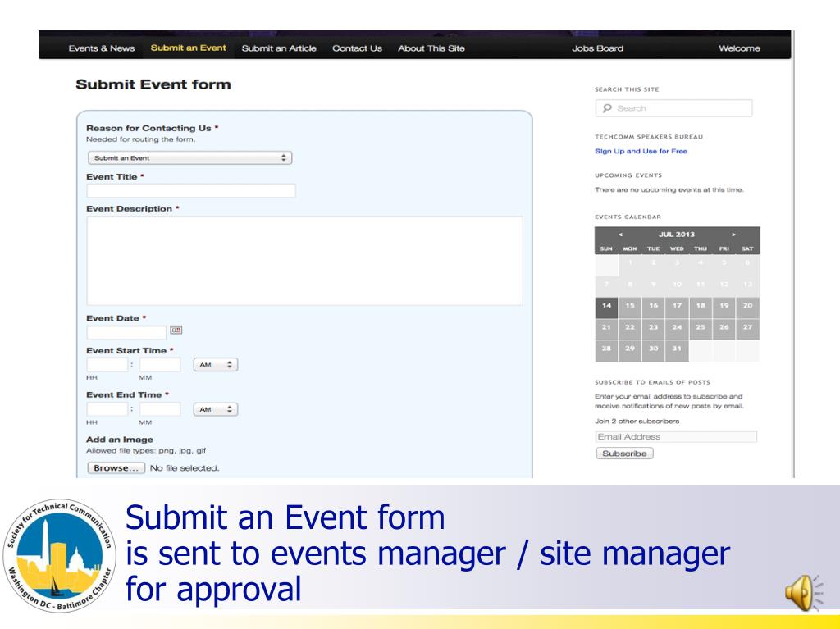The width and height of the screenshot is (840, 629).
Task: Click 'JUL 2013' calendar month title
Action: coord(677,235)
